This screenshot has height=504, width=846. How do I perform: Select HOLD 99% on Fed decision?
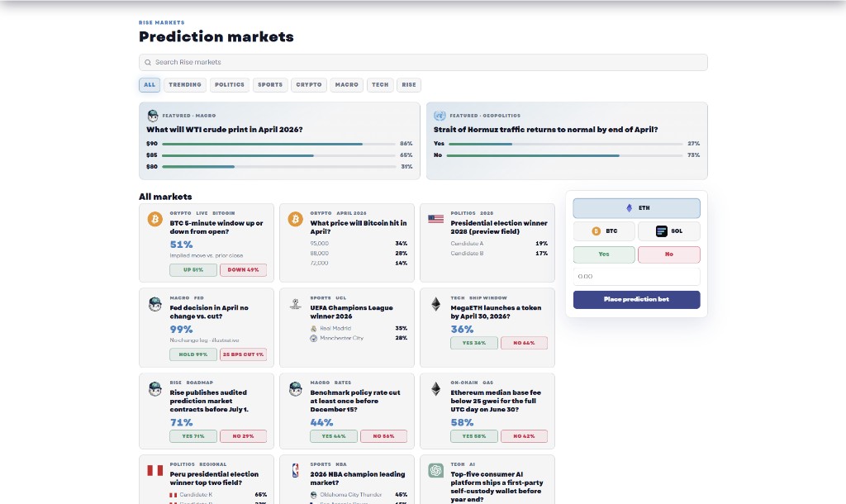(x=192, y=354)
